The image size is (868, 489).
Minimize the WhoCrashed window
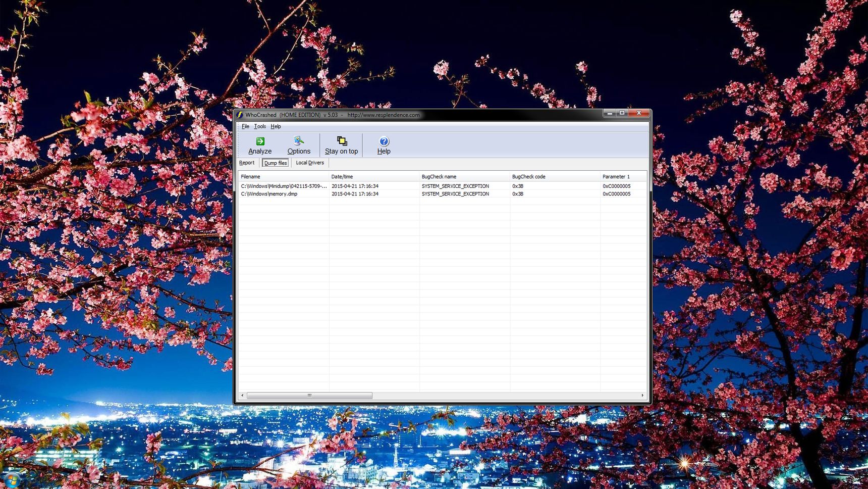point(610,113)
